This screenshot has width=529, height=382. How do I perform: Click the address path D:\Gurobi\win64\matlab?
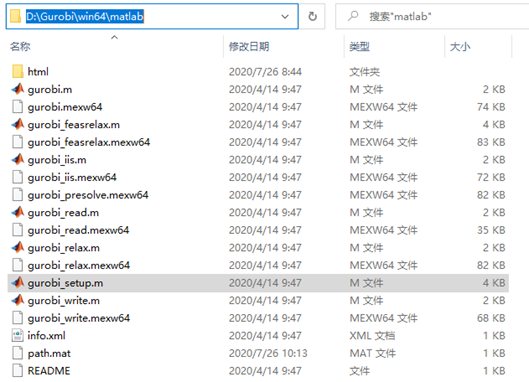[x=85, y=16]
